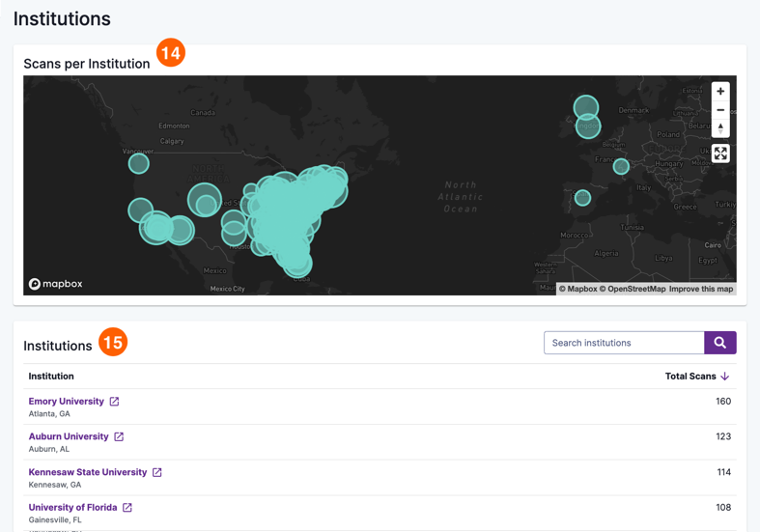Click the 160 total scans value

pyautogui.click(x=723, y=402)
